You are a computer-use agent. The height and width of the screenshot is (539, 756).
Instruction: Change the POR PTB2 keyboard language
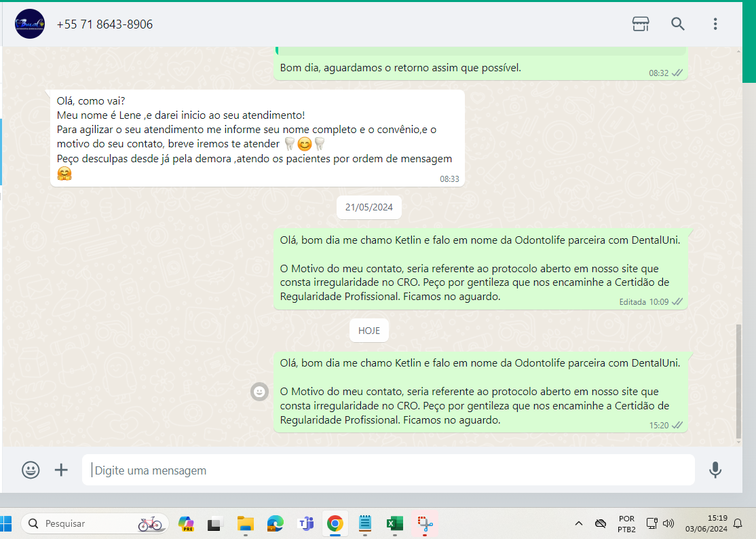pyautogui.click(x=627, y=523)
